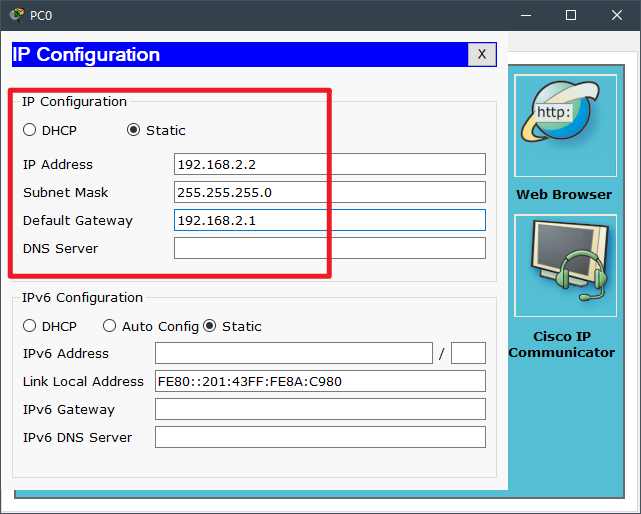Close the IP Configuration panel with X
This screenshot has width=641, height=514.
[x=482, y=54]
